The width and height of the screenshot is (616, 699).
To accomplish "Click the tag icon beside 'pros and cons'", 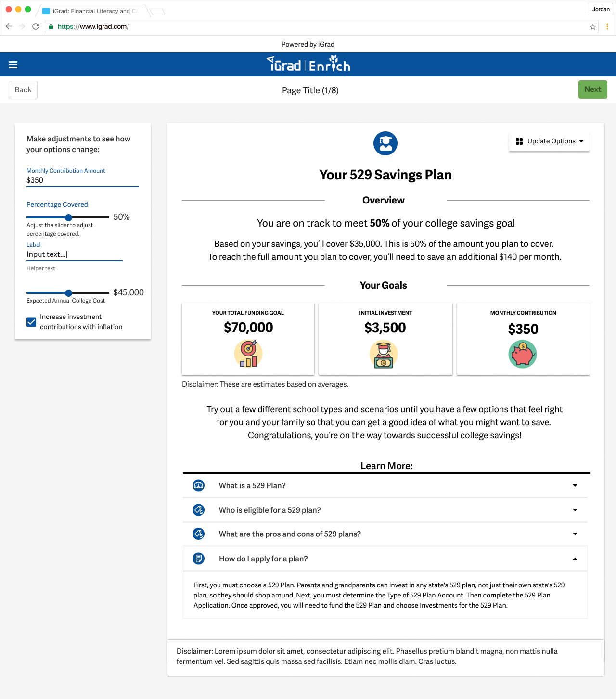I will point(199,534).
